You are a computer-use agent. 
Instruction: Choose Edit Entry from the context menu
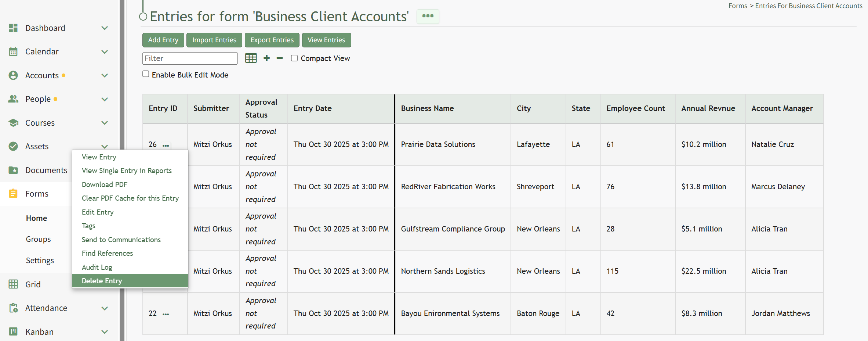click(x=130, y=212)
